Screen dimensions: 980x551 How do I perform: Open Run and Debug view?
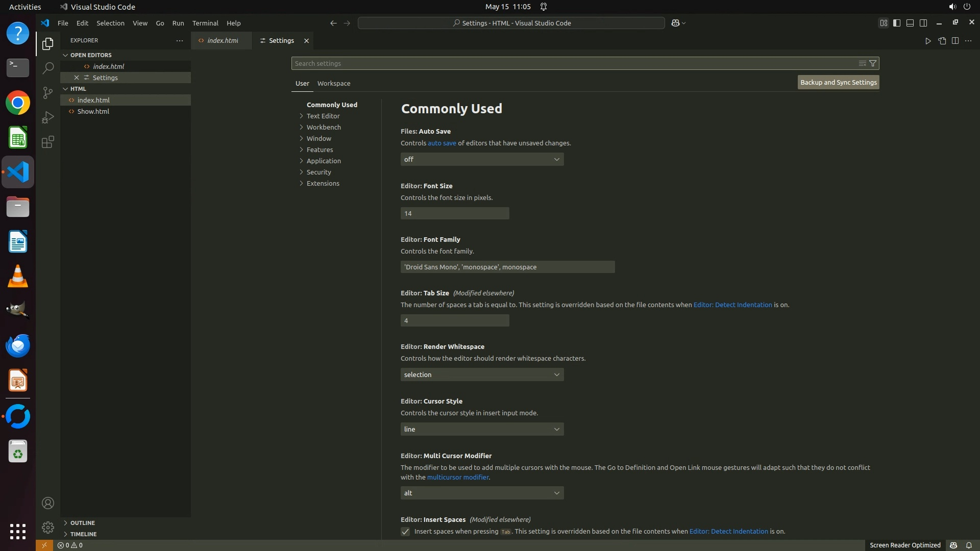tap(48, 117)
